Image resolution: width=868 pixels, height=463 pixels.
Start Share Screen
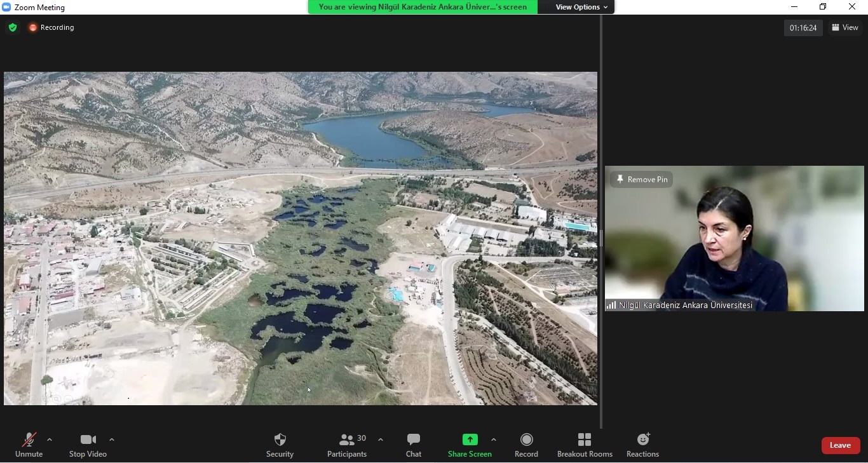click(x=470, y=445)
